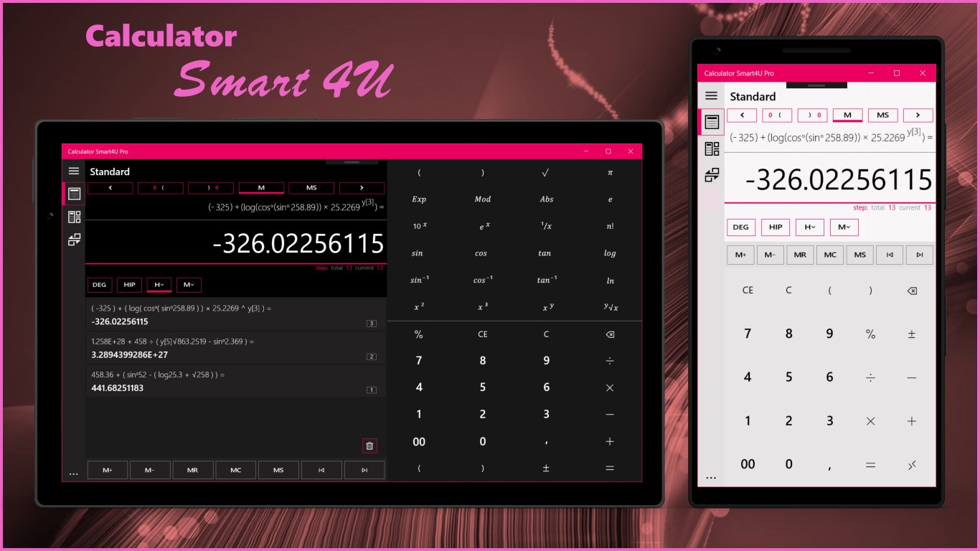Click expression line above result on phone

click(831, 136)
